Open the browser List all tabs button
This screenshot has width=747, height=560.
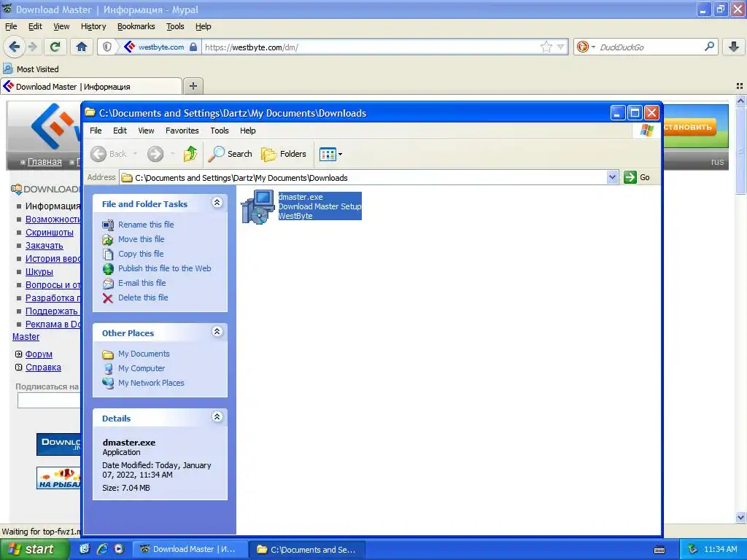[740, 86]
